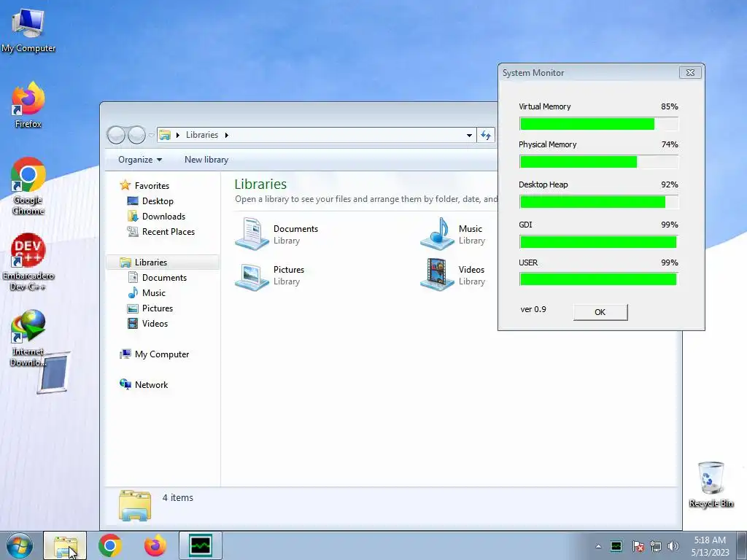Close the System Monitor window
This screenshot has height=560, width=747.
click(690, 72)
